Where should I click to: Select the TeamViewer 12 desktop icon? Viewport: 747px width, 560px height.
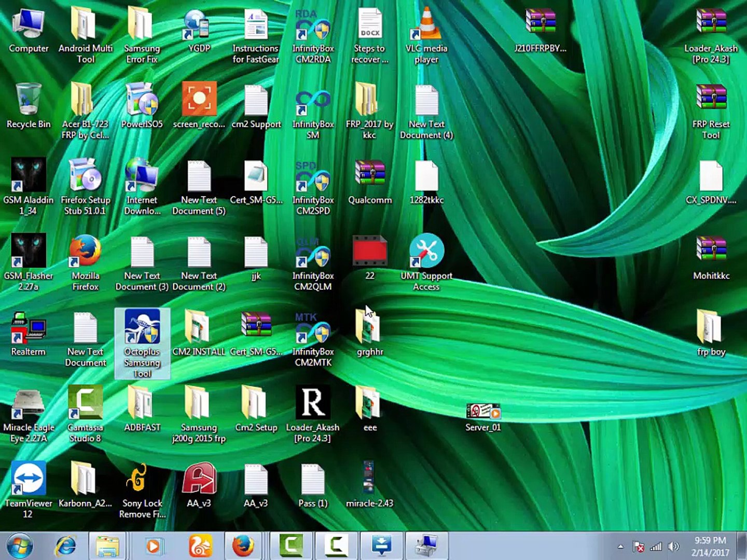coord(28,478)
